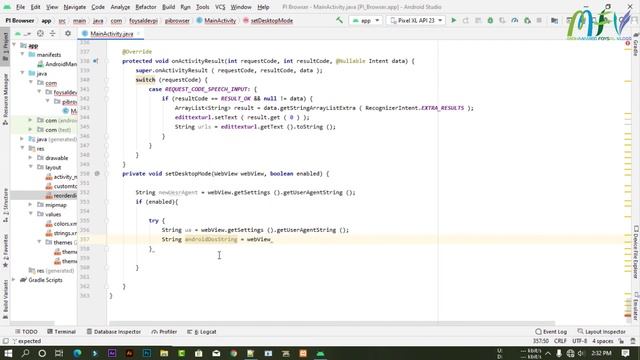Screen dimensions: 640x360
Task: Open the device dropdown 'Pixel XL API 23'
Action: coord(416,20)
